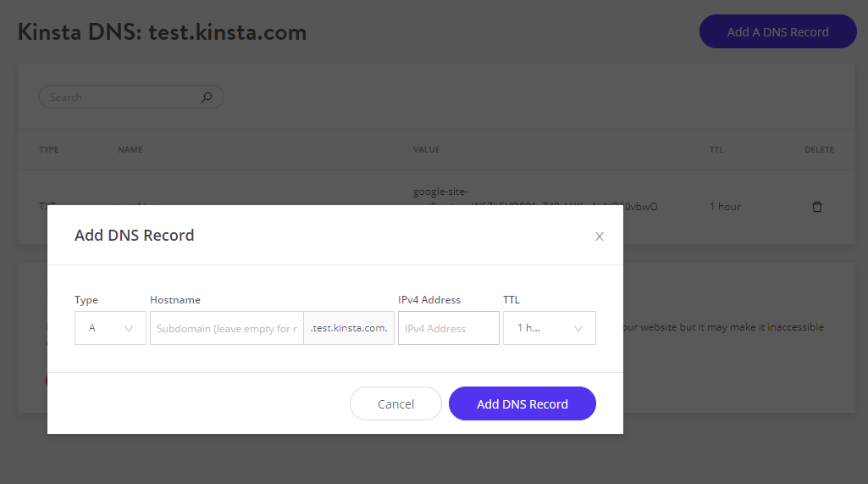Click the VALUE column header
Image resolution: width=868 pixels, height=484 pixels.
pos(426,150)
